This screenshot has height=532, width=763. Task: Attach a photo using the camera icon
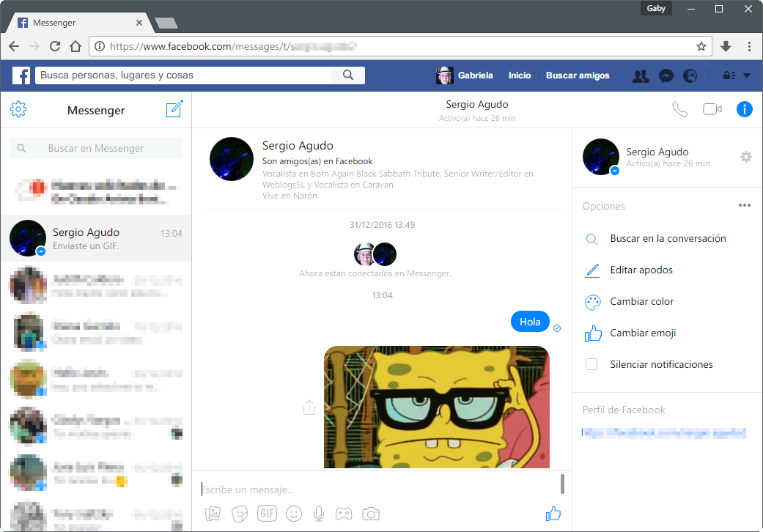[371, 514]
